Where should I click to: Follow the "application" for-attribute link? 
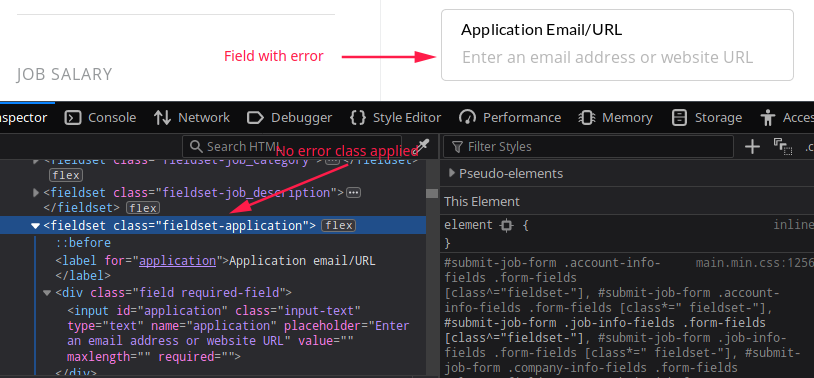[178, 261]
